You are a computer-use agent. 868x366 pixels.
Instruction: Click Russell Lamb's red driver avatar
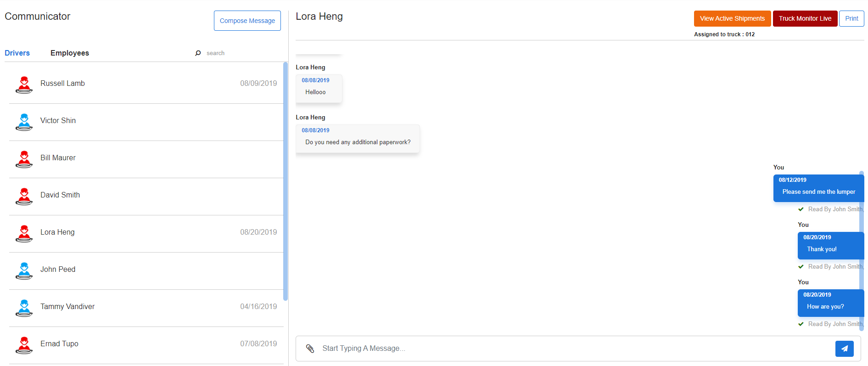coord(24,84)
